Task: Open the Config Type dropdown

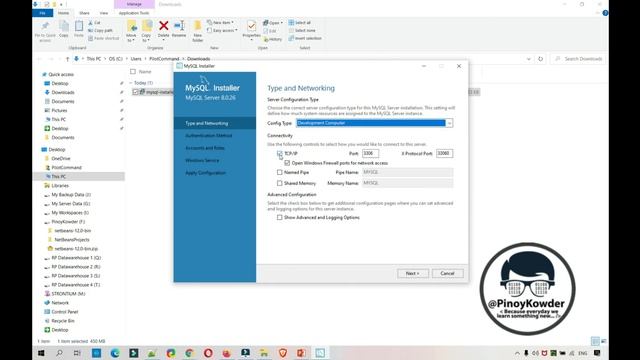Action: point(449,123)
